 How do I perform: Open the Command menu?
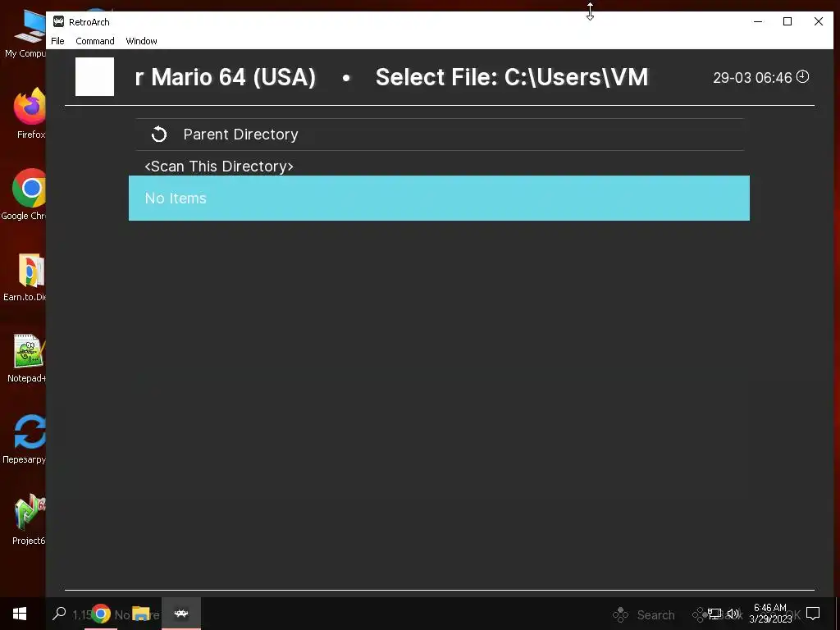click(x=95, y=41)
